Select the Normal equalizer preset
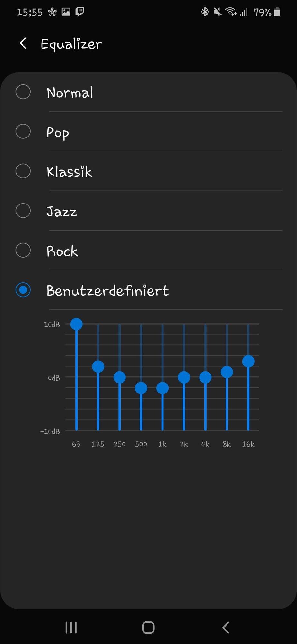 pyautogui.click(x=23, y=92)
